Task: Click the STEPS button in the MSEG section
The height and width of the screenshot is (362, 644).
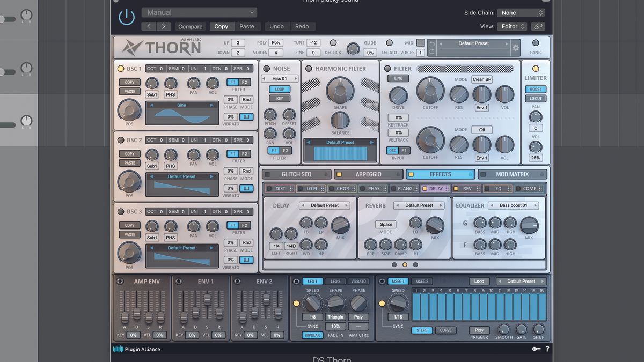Action: coord(422,330)
